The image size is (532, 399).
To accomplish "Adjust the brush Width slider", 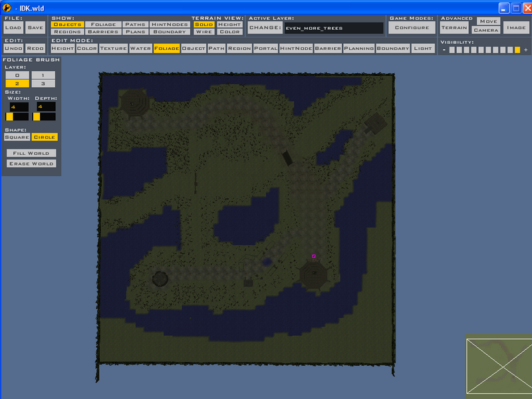I will pyautogui.click(x=17, y=117).
